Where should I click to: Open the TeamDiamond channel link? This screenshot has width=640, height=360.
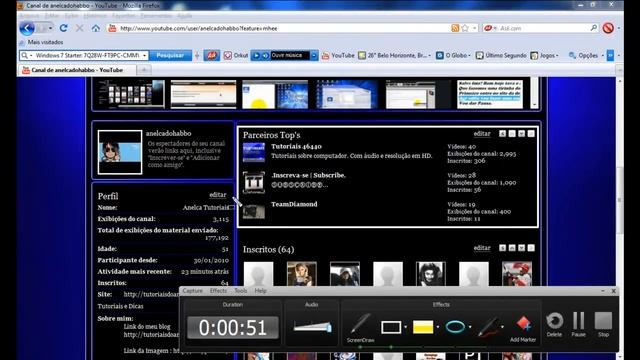click(294, 204)
